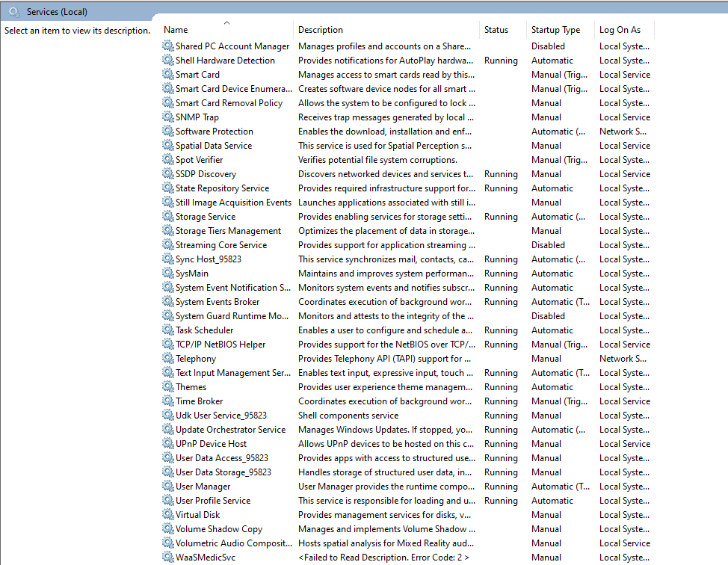
Task: Click the Virtual Disk service icon
Action: click(x=167, y=514)
